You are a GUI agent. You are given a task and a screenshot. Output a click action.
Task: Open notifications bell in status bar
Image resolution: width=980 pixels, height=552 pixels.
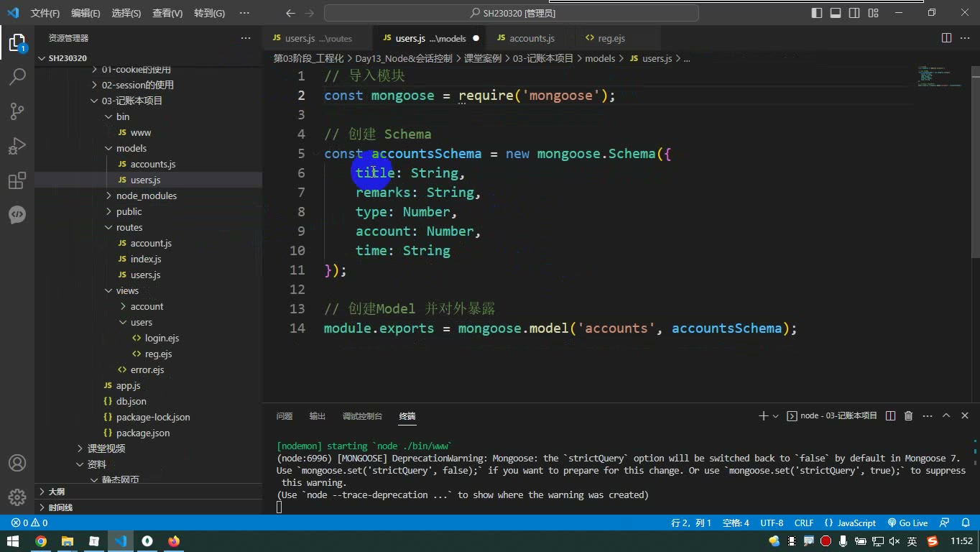(965, 523)
